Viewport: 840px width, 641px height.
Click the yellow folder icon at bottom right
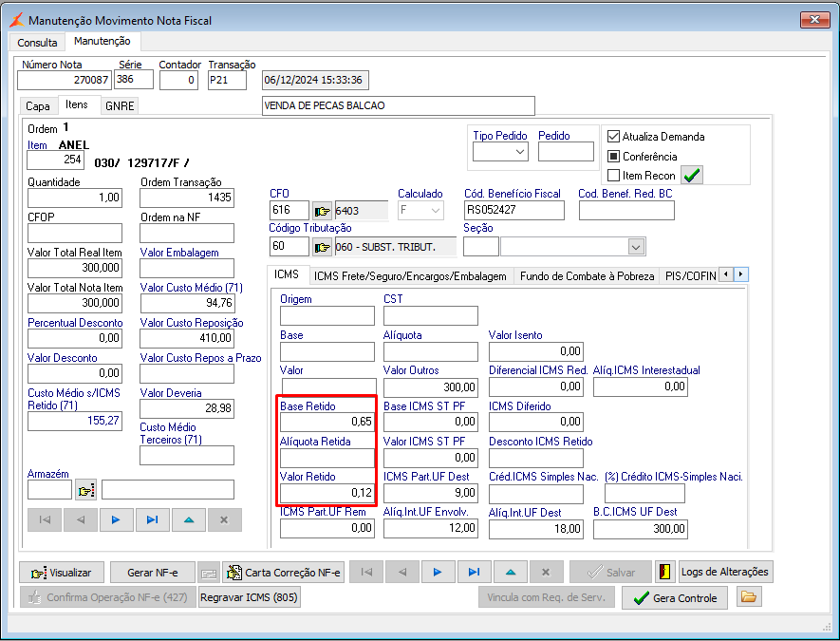coord(750,597)
